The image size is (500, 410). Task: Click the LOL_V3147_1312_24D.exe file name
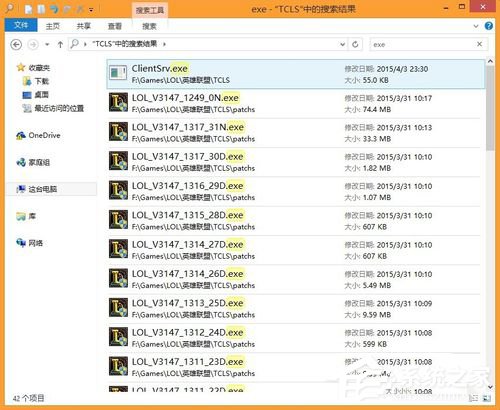tap(187, 332)
